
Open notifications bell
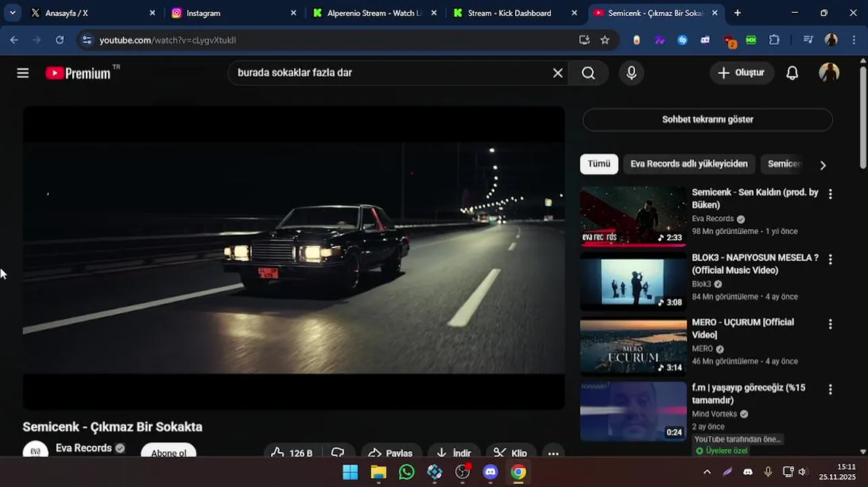pyautogui.click(x=792, y=73)
